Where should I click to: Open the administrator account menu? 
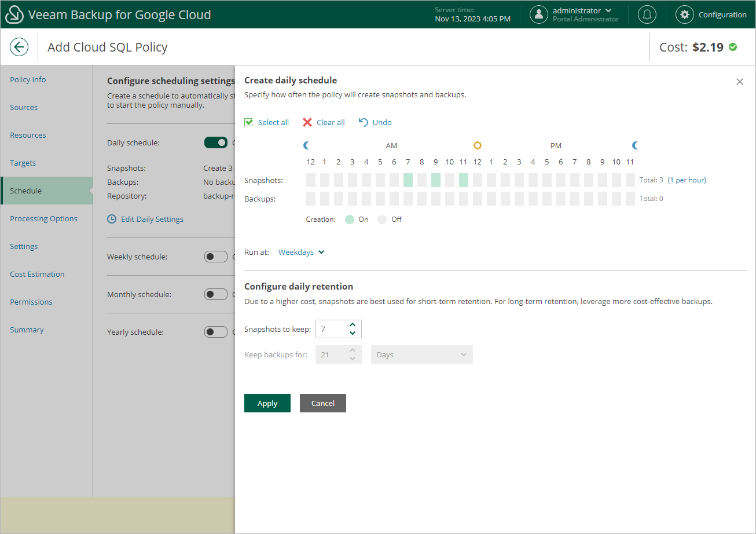tap(582, 10)
